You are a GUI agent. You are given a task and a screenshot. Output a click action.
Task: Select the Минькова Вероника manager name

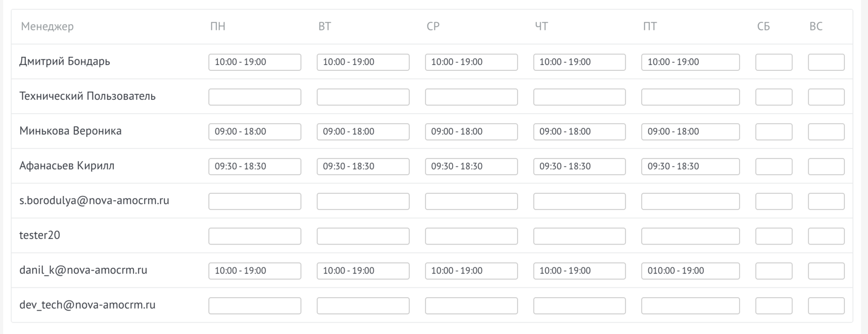coord(70,131)
